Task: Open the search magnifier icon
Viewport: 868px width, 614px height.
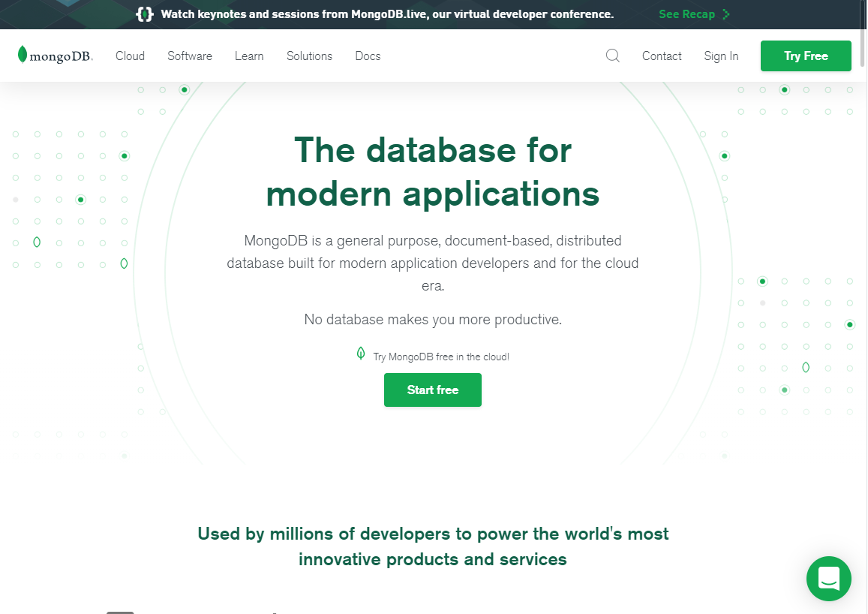Action: 613,56
